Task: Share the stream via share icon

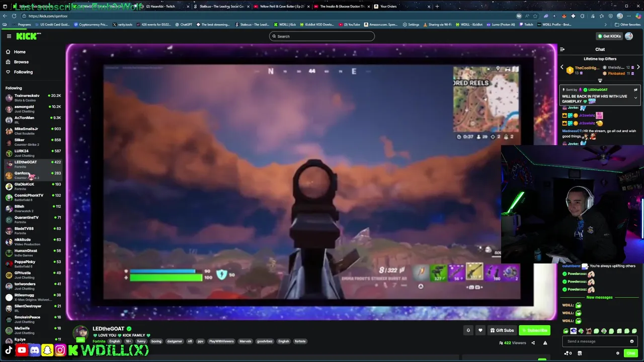Action: point(533,343)
